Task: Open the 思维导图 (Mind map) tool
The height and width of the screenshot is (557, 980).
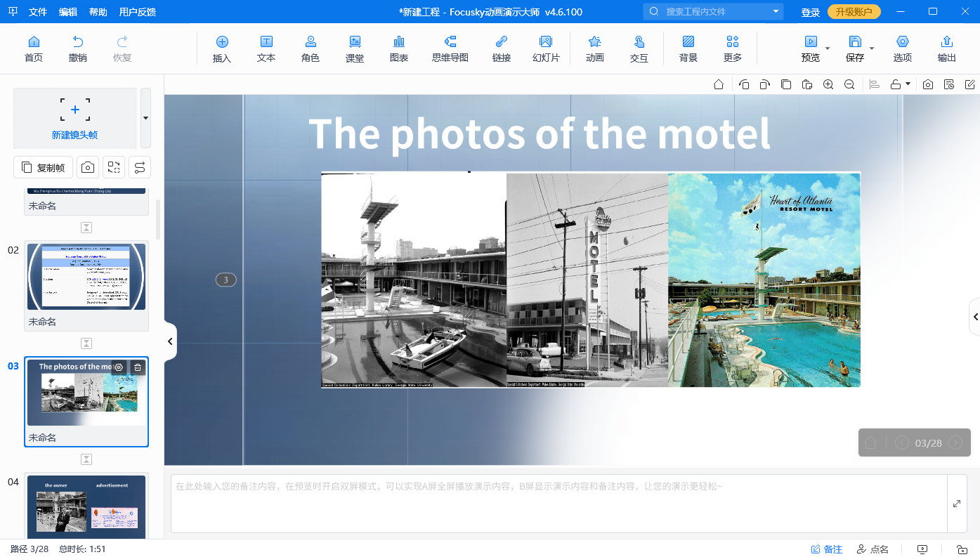Action: [x=450, y=49]
